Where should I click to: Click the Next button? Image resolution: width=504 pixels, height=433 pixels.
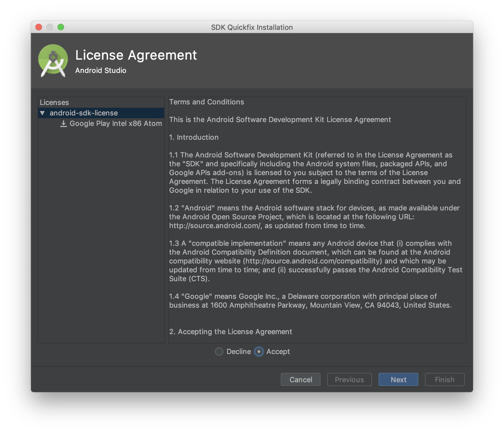(x=398, y=379)
